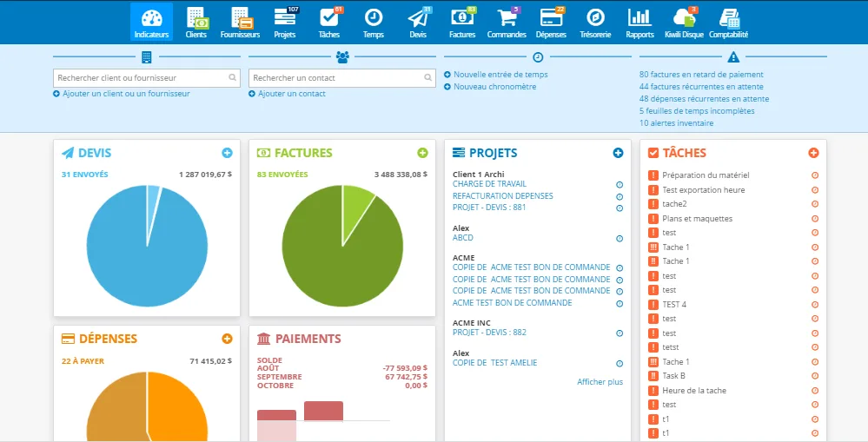Click priority icon of Heure de la tache
This screenshot has height=442, width=868.
click(653, 391)
